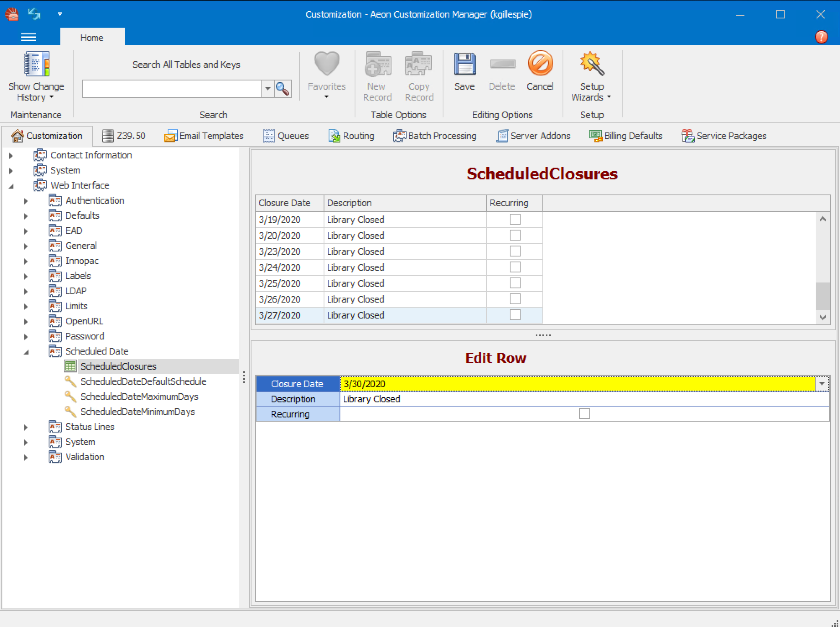Select the ScheduledDateMaximumDays key

click(140, 396)
